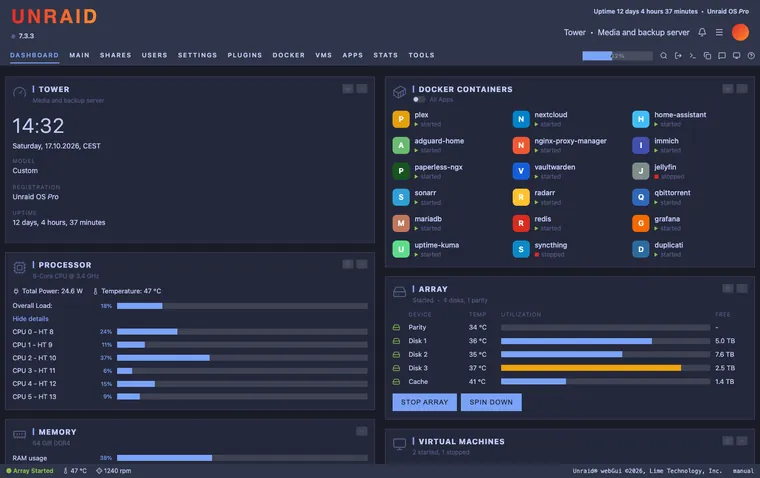Viewport: 760px width, 478px height.
Task: Open the search magnifier icon
Action: 664,56
